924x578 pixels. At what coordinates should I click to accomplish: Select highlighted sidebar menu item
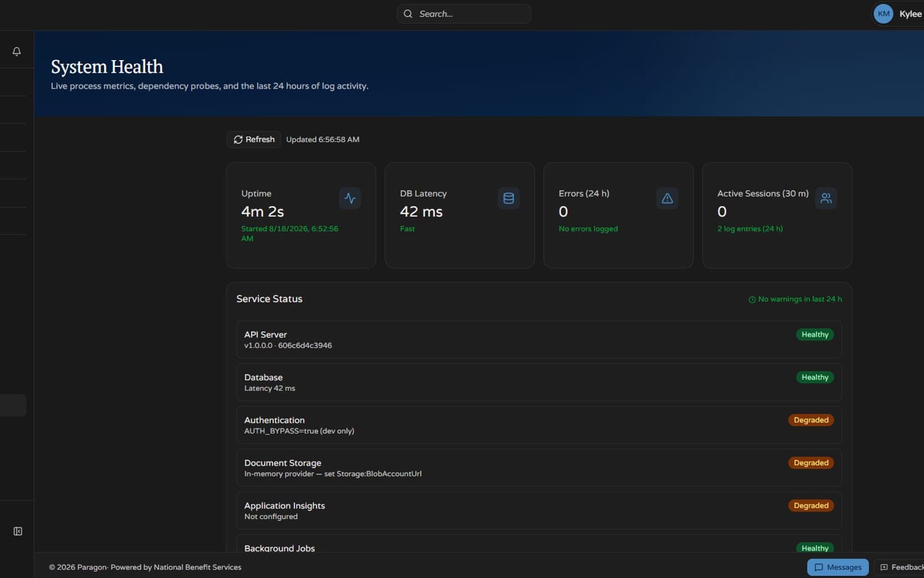click(x=13, y=405)
